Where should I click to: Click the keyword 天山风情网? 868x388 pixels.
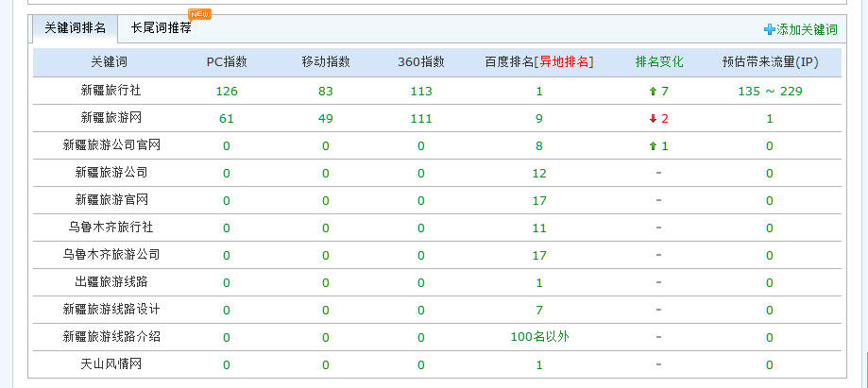(111, 364)
